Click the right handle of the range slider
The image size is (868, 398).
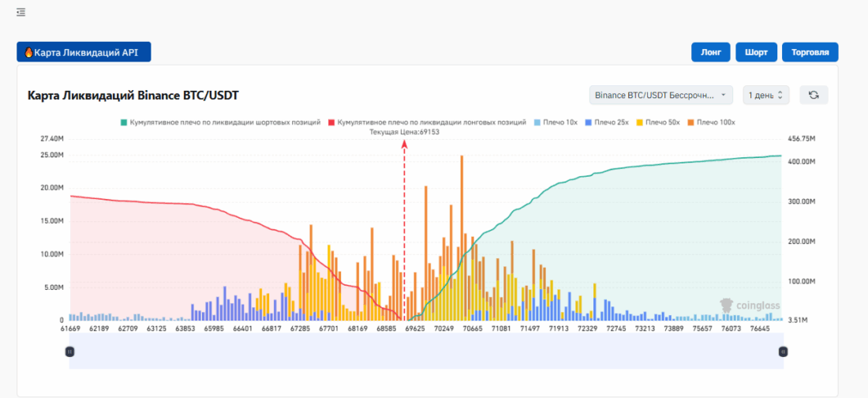(x=783, y=351)
